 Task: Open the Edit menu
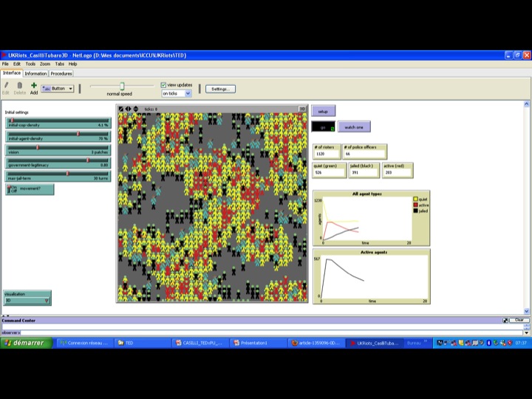(x=17, y=64)
